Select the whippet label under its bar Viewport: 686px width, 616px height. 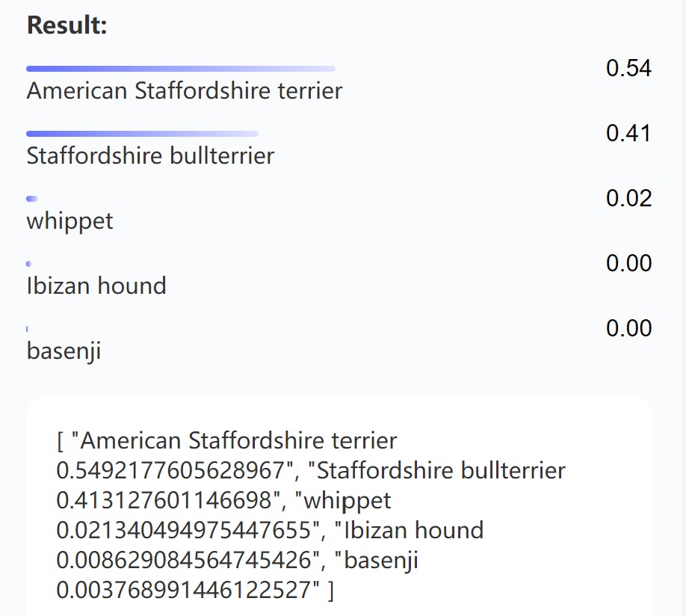pos(69,221)
